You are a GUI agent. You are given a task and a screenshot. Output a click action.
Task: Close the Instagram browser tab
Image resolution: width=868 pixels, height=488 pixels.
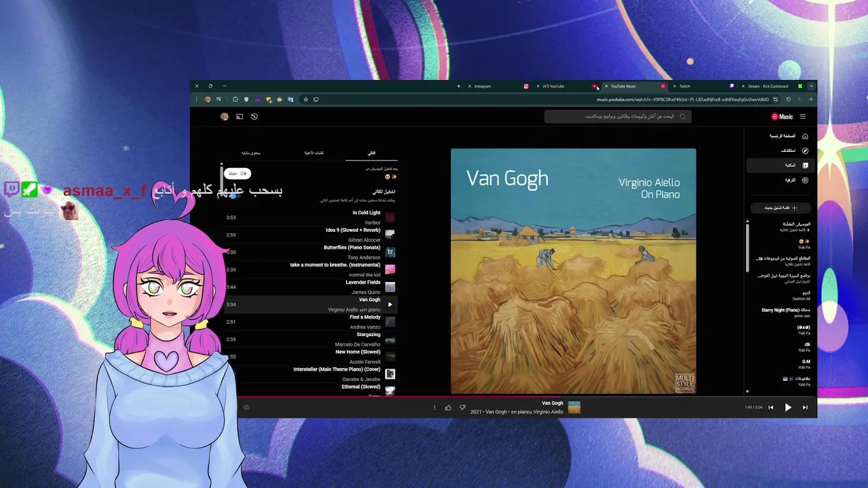pyautogui.click(x=469, y=86)
